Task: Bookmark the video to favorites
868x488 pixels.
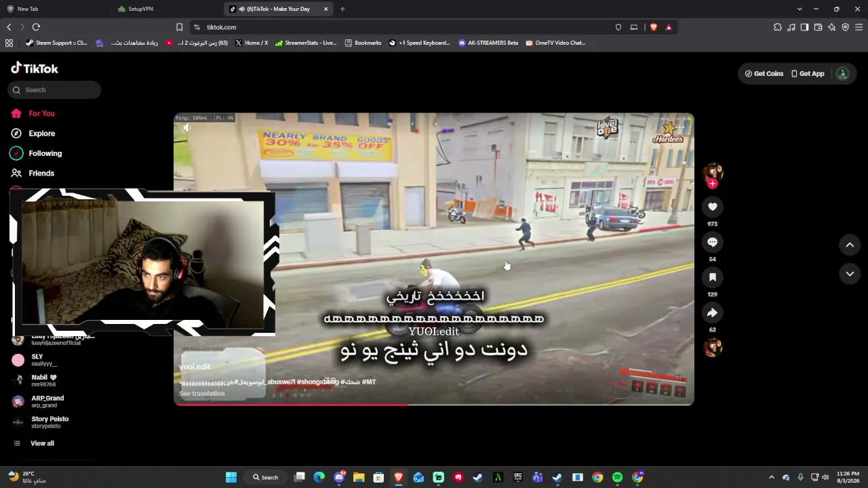Action: (712, 277)
